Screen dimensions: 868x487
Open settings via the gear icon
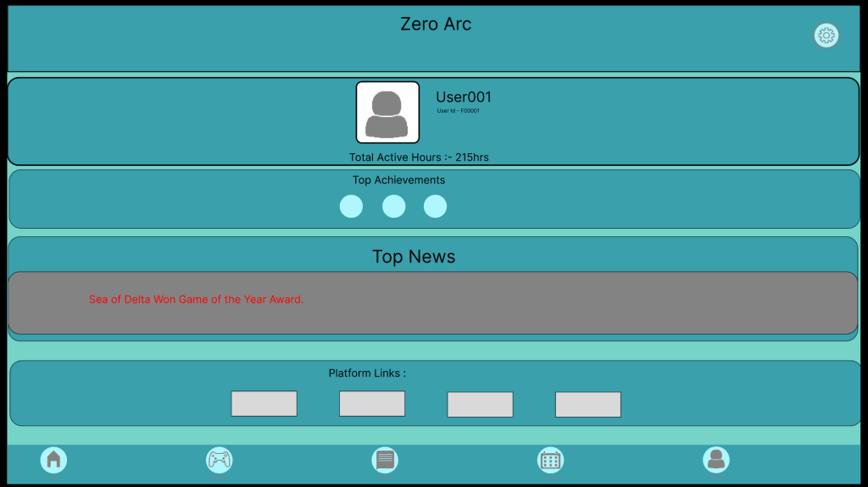point(826,36)
